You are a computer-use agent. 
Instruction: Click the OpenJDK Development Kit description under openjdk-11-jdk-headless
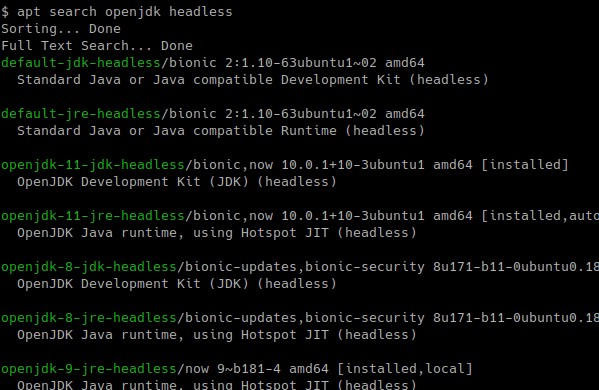coord(176,182)
